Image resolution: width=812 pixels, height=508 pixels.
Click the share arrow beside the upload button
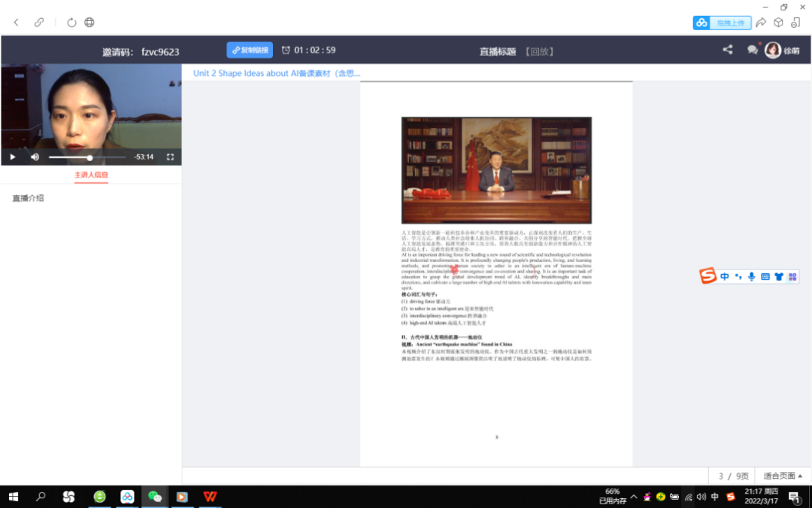coord(762,23)
